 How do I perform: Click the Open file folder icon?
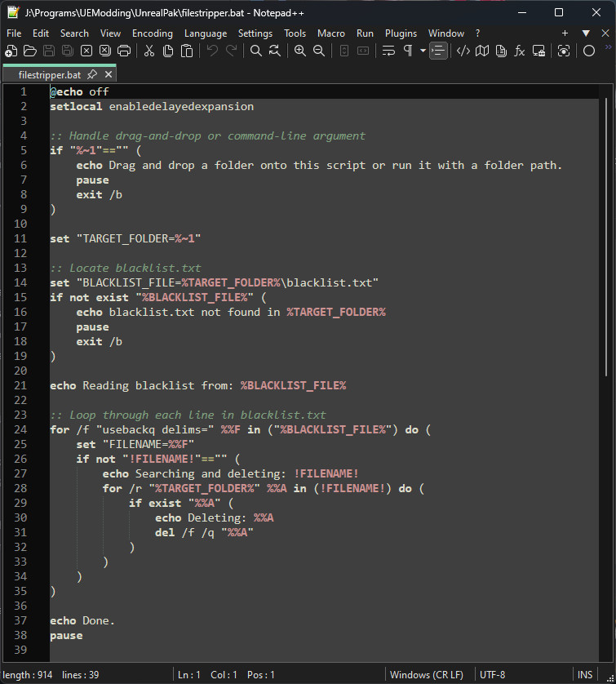pos(30,51)
